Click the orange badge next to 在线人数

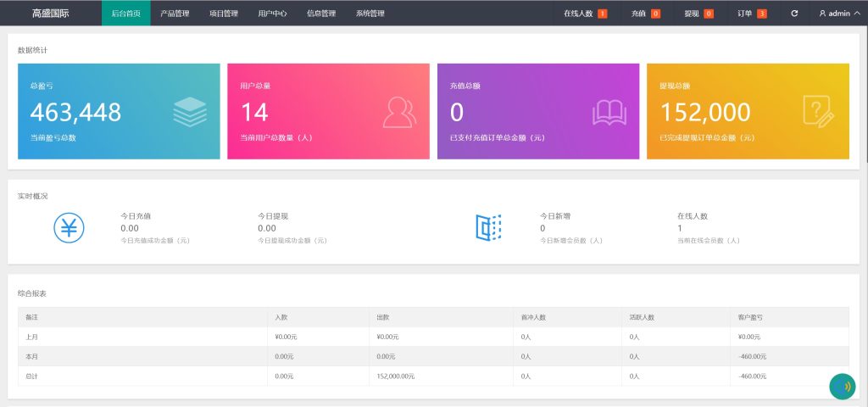tap(603, 14)
